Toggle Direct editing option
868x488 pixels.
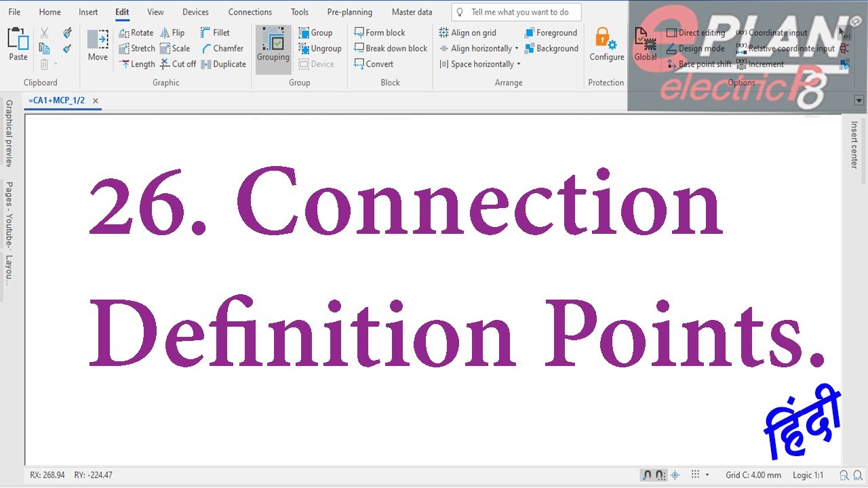point(696,33)
